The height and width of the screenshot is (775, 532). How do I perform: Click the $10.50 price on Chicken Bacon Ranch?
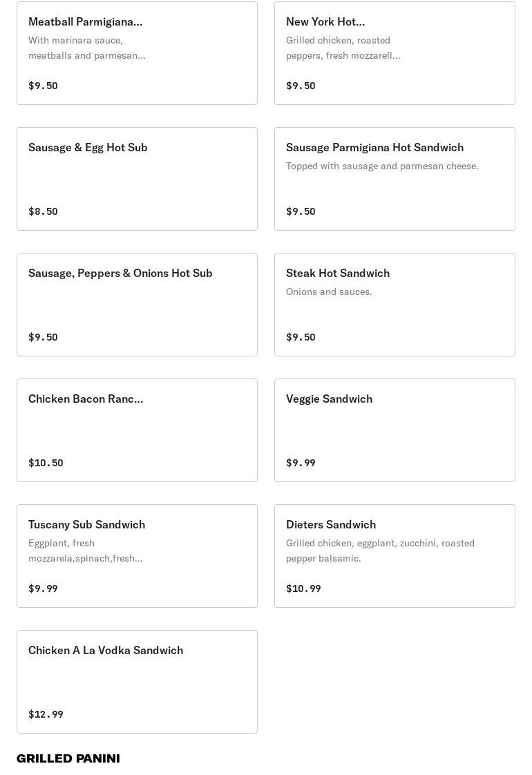coord(46,463)
